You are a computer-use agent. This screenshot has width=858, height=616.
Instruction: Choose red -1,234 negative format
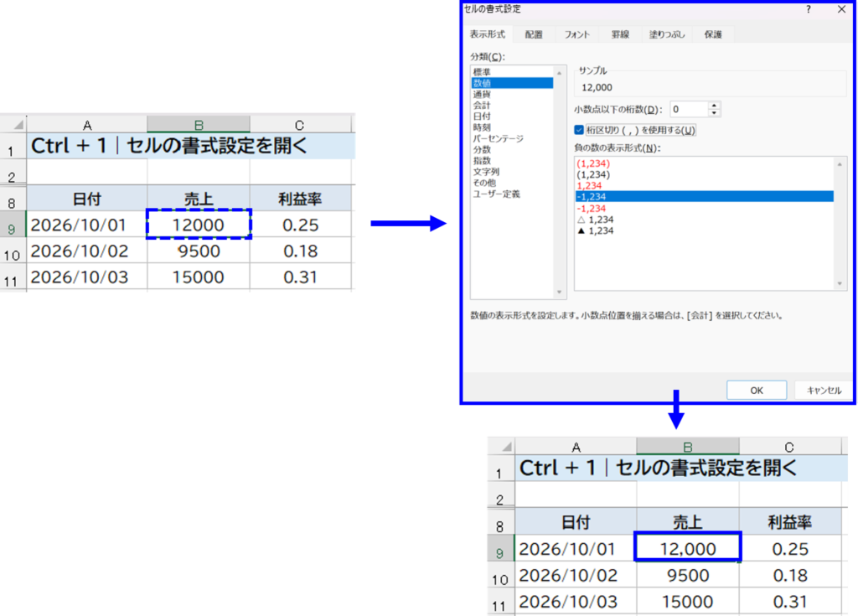704,209
